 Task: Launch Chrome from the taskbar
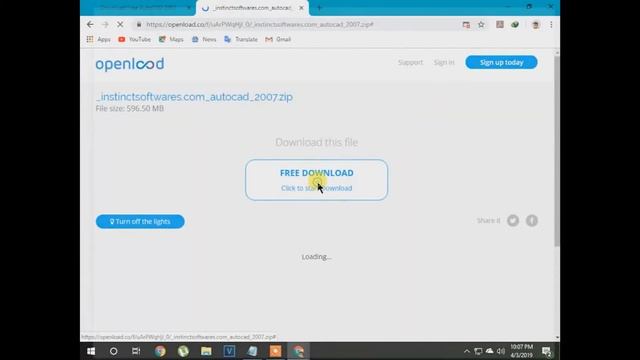pyautogui.click(x=160, y=351)
